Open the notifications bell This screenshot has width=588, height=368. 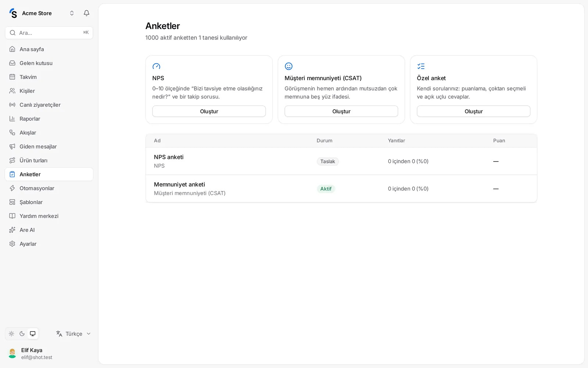click(x=86, y=13)
